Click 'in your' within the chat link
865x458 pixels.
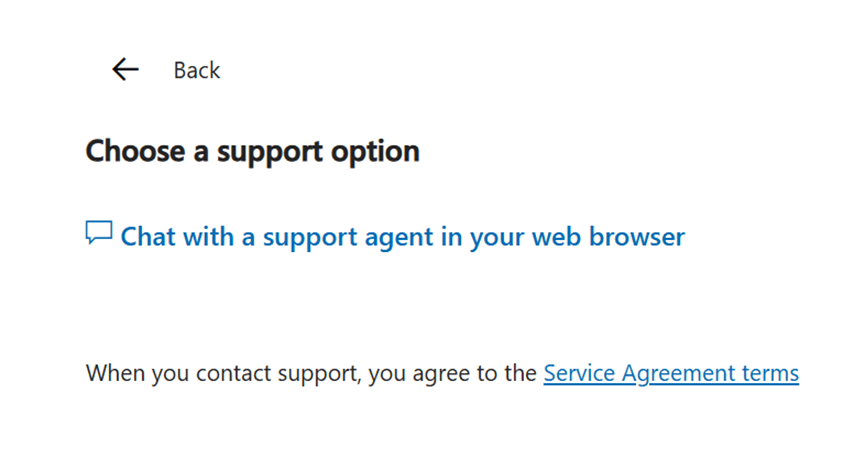point(482,238)
